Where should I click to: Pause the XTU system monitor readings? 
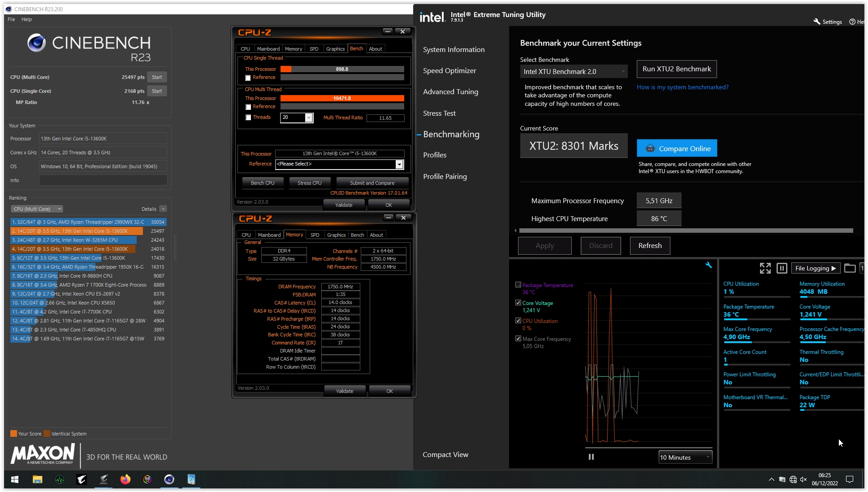tap(782, 268)
